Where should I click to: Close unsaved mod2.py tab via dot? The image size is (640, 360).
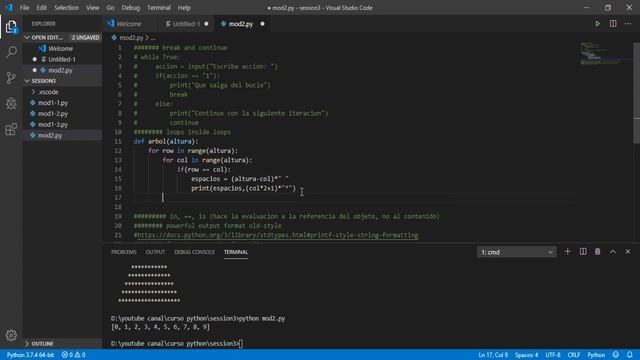pos(262,24)
